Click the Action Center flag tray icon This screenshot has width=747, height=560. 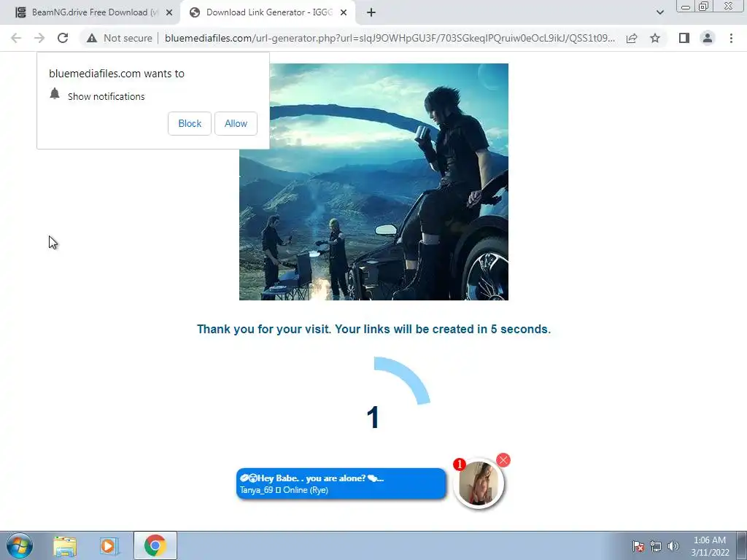click(x=638, y=546)
